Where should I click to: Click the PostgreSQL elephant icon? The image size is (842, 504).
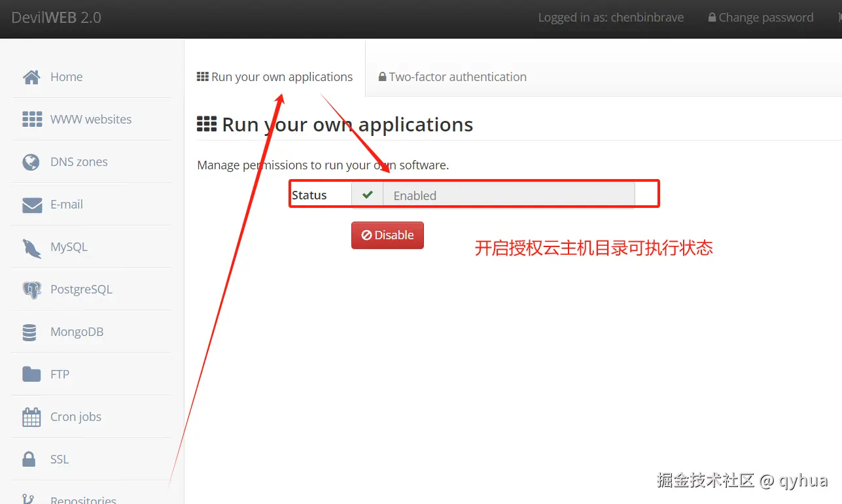(31, 290)
